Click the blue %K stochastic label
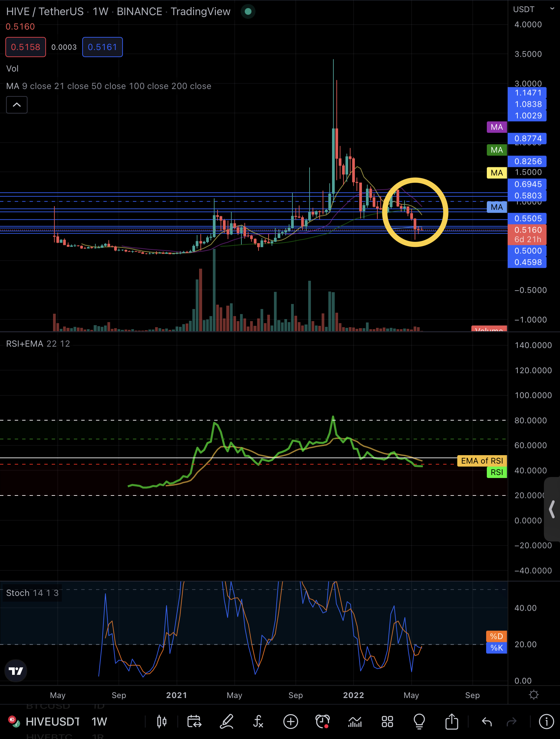This screenshot has width=560, height=739. (x=497, y=648)
